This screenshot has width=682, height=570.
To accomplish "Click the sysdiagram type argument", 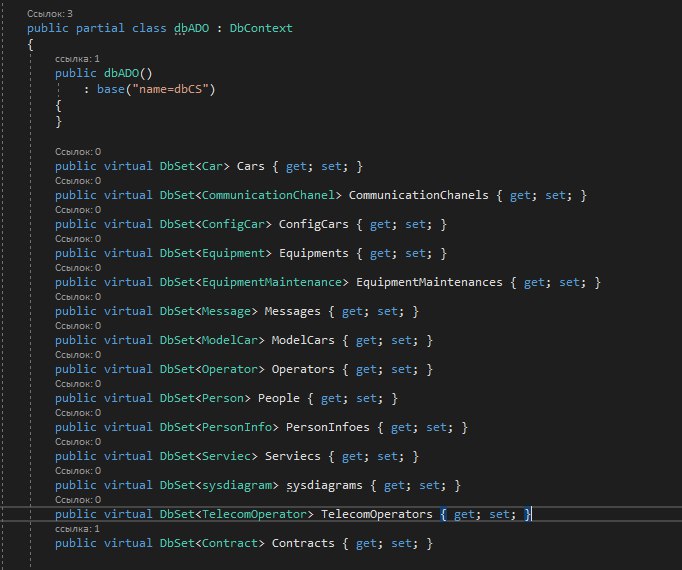I will pos(237,485).
